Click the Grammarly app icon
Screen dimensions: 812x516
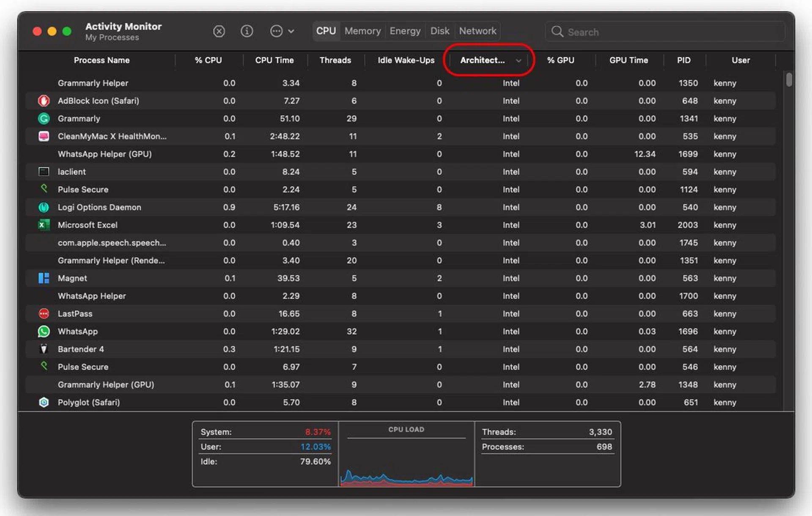tap(44, 119)
